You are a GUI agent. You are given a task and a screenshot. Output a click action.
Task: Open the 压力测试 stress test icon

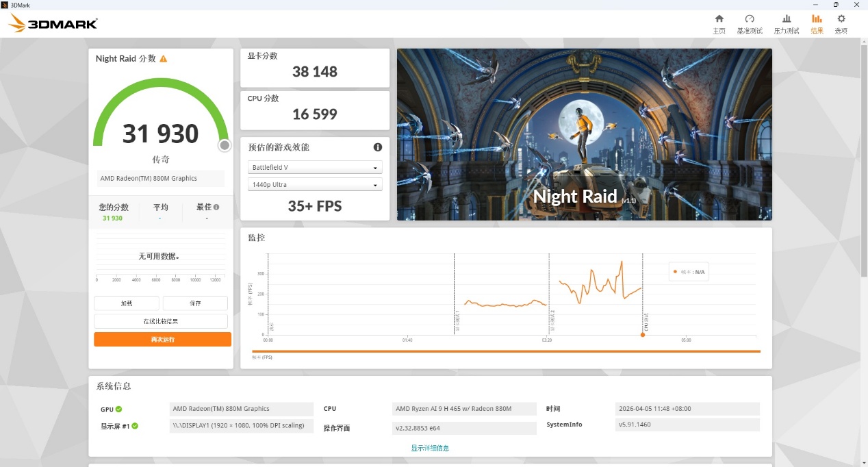[x=787, y=19]
